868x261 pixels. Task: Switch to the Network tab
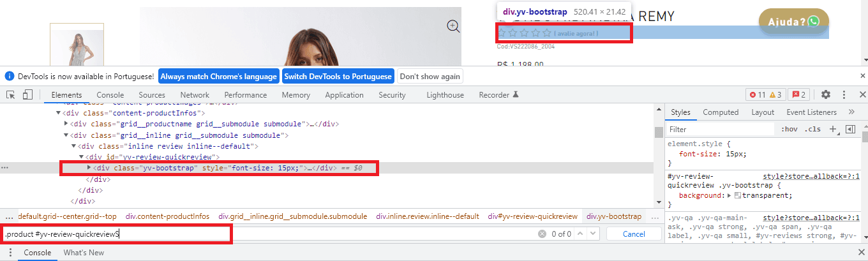click(x=195, y=95)
